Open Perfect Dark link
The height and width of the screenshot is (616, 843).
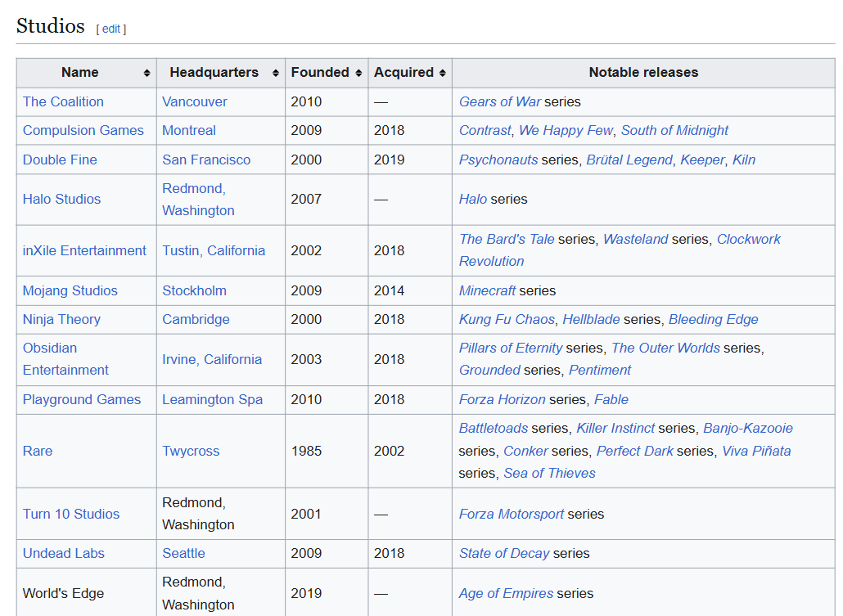pos(634,451)
